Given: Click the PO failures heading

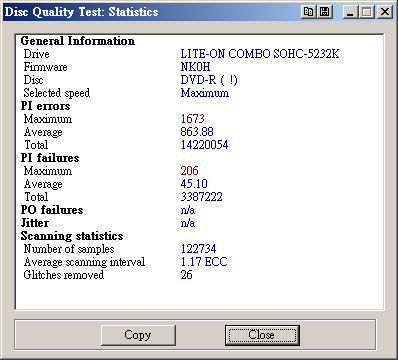Looking at the screenshot, I should [52, 210].
